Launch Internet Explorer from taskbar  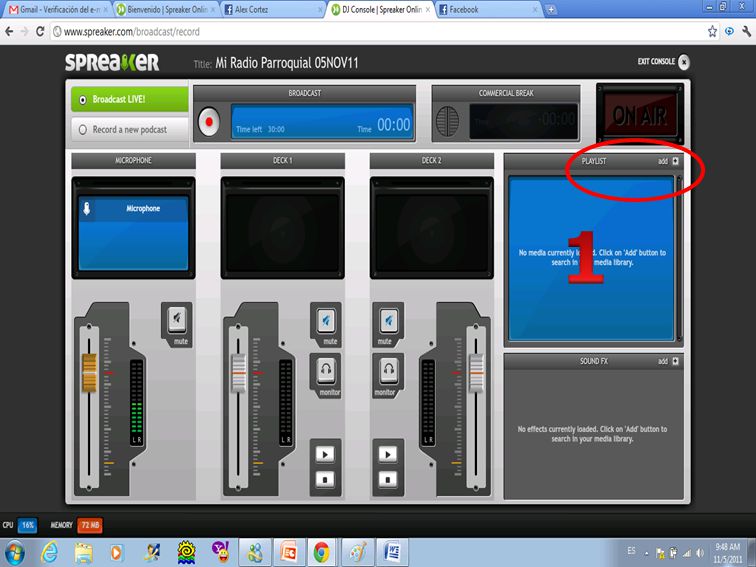(49, 553)
